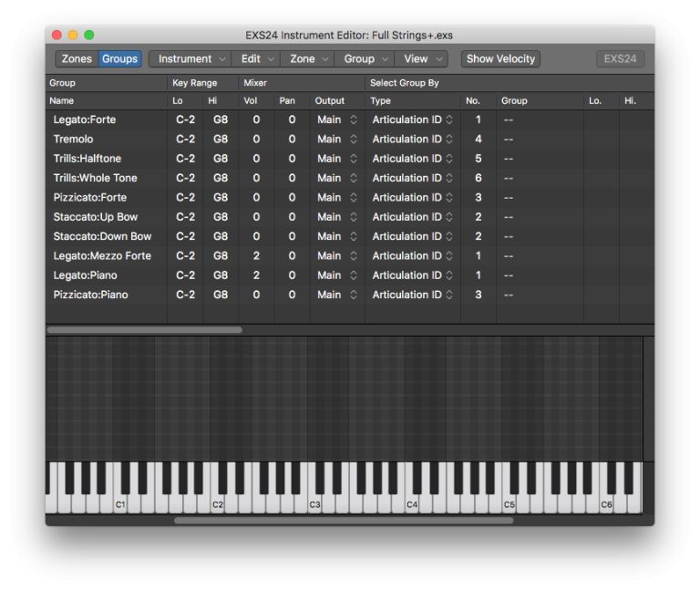The image size is (700, 591).
Task: Click the Name column header
Action: pos(62,101)
